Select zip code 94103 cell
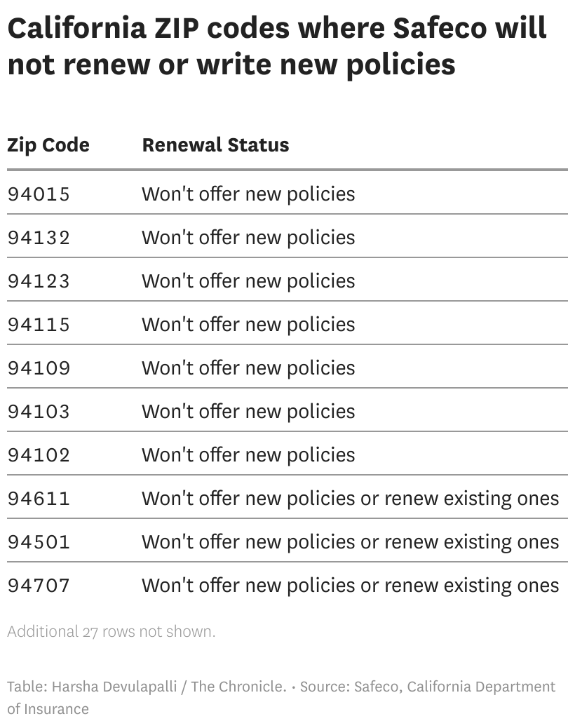 pos(39,411)
